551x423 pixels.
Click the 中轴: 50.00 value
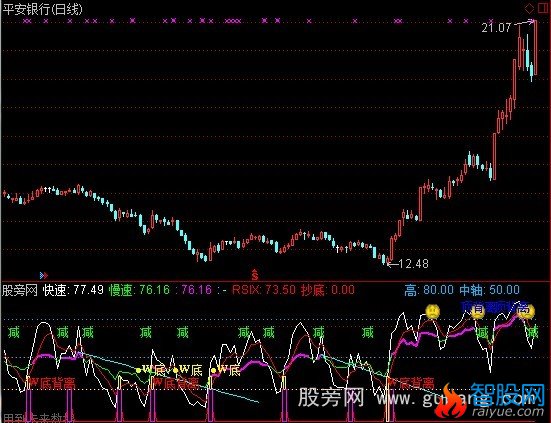[490, 290]
